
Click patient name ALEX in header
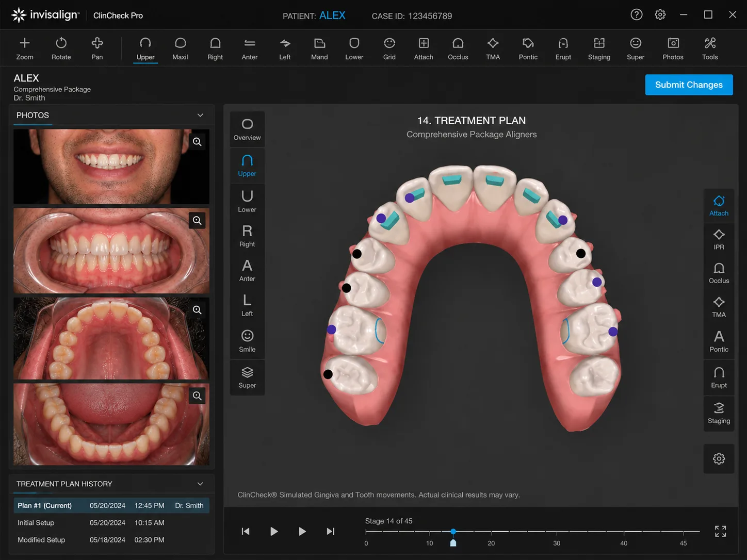332,15
